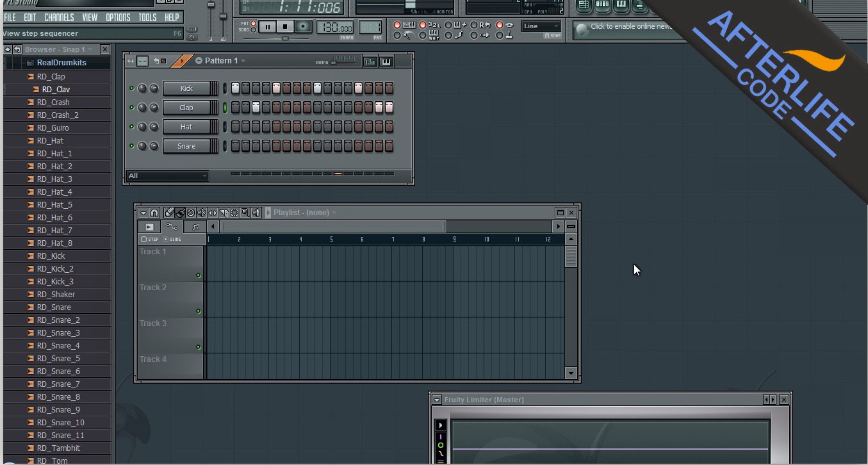Viewport: 868px width, 465px height.
Task: Click the first Kick step button
Action: [x=236, y=88]
